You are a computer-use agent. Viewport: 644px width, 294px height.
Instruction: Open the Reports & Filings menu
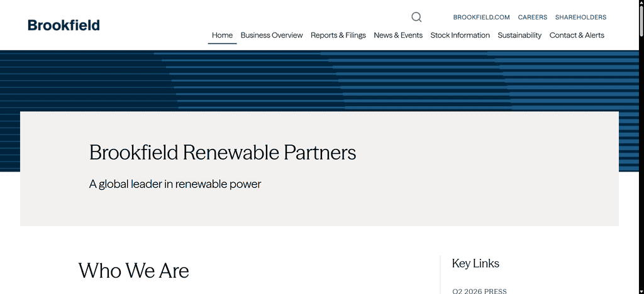(338, 35)
